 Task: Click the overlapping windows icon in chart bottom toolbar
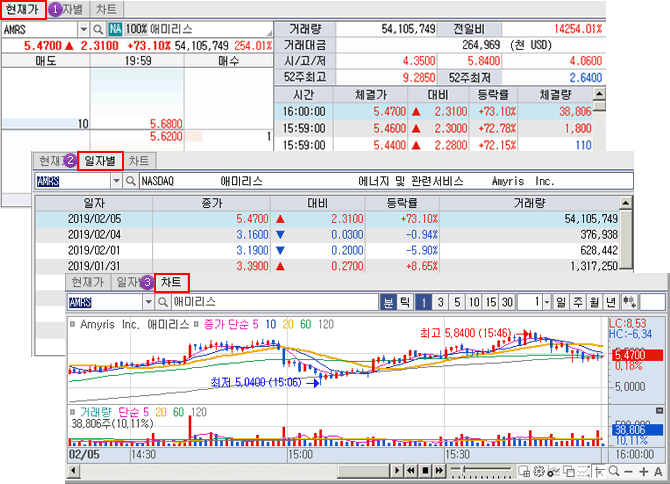click(569, 472)
